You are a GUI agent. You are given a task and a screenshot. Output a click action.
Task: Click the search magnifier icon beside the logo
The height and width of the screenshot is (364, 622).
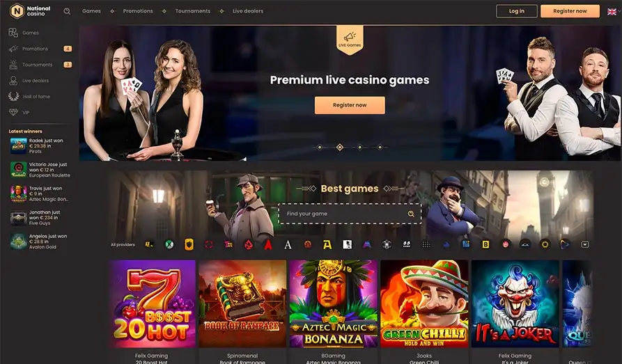pos(67,12)
